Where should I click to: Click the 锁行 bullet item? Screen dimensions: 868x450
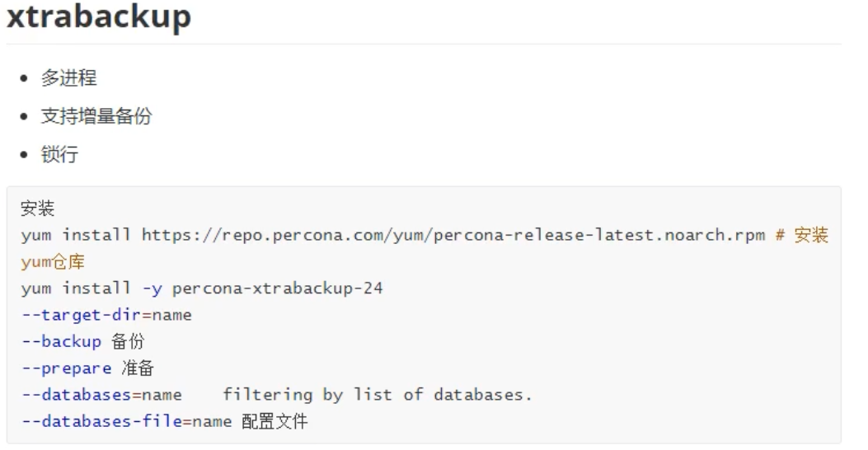60,154
